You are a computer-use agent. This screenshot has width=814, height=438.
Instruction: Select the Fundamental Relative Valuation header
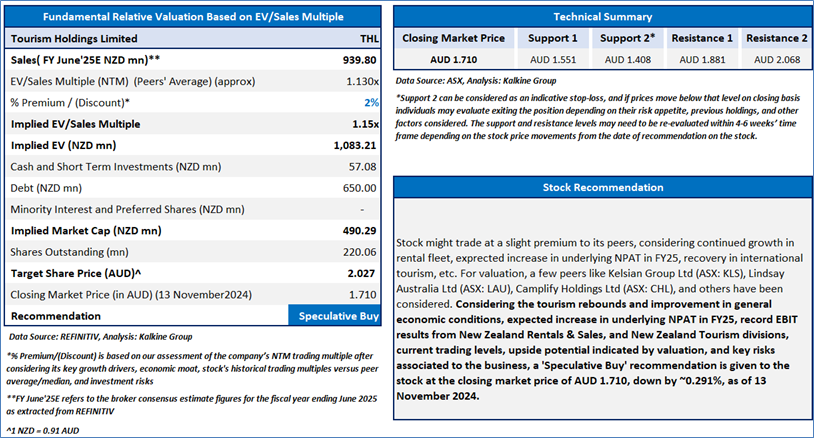(x=193, y=17)
